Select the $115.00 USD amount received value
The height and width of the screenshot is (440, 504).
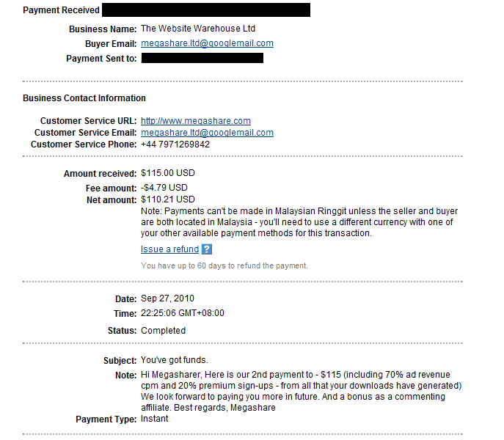pyautogui.click(x=168, y=174)
